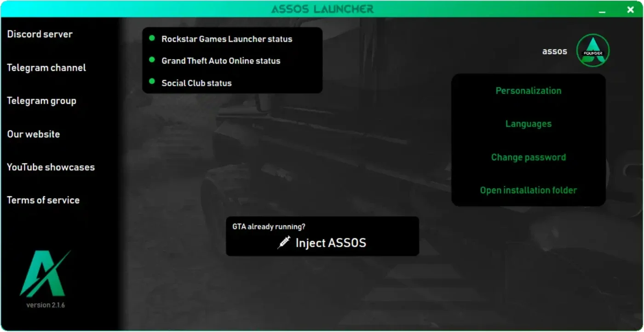Choose Open installation folder

point(528,190)
